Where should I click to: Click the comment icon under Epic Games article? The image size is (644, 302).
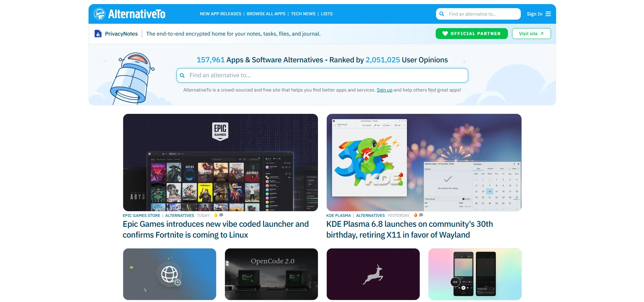(x=221, y=215)
